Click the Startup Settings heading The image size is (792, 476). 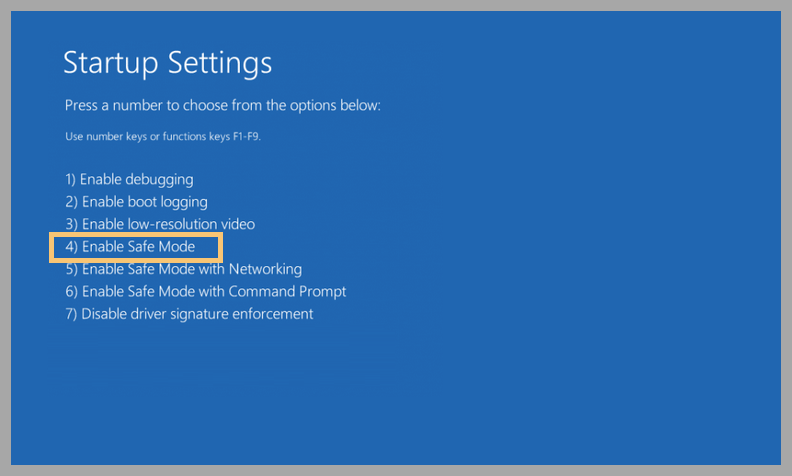[x=167, y=63]
